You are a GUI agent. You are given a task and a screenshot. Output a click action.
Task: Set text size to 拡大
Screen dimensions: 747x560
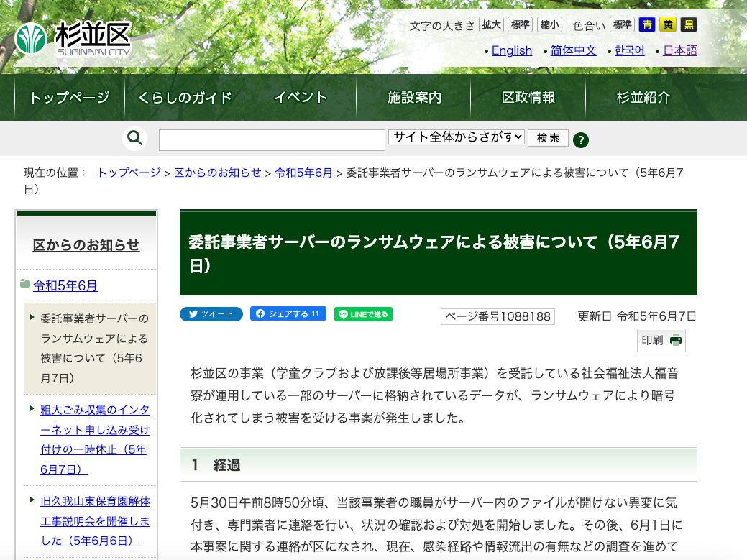(x=491, y=24)
